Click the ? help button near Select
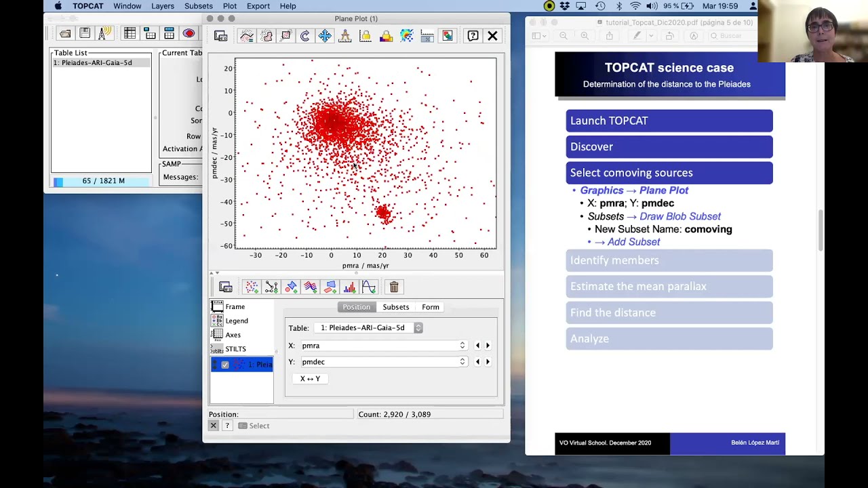This screenshot has height=488, width=868. click(x=227, y=426)
